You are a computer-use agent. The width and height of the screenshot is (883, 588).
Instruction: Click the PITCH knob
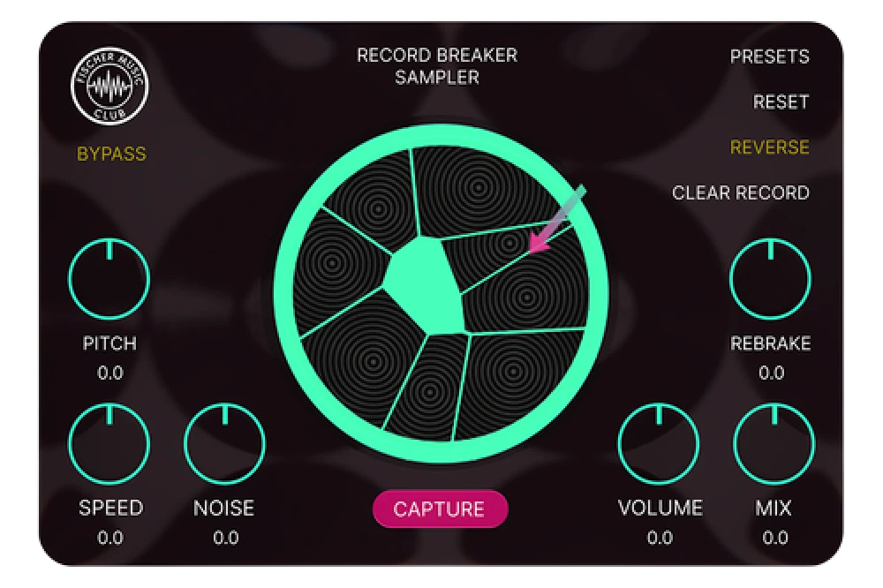pyautogui.click(x=109, y=279)
